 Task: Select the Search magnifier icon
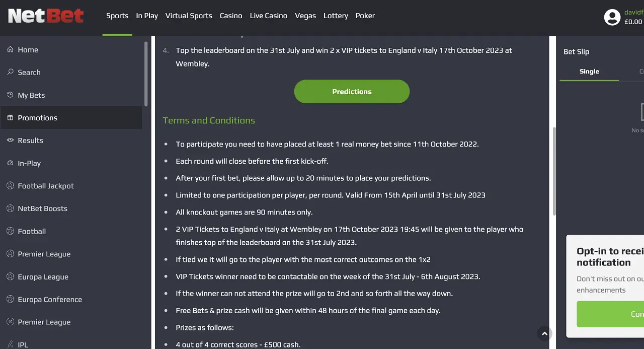(x=10, y=72)
